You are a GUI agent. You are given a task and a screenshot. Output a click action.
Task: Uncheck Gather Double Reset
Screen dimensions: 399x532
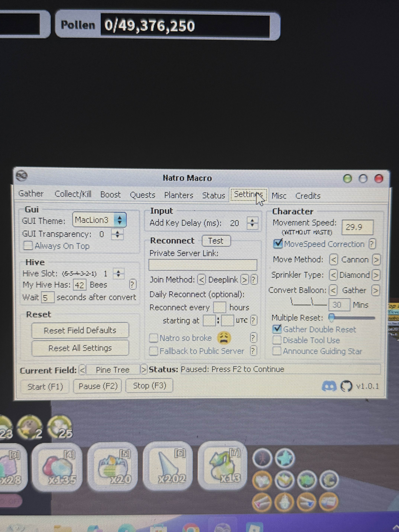point(277,329)
